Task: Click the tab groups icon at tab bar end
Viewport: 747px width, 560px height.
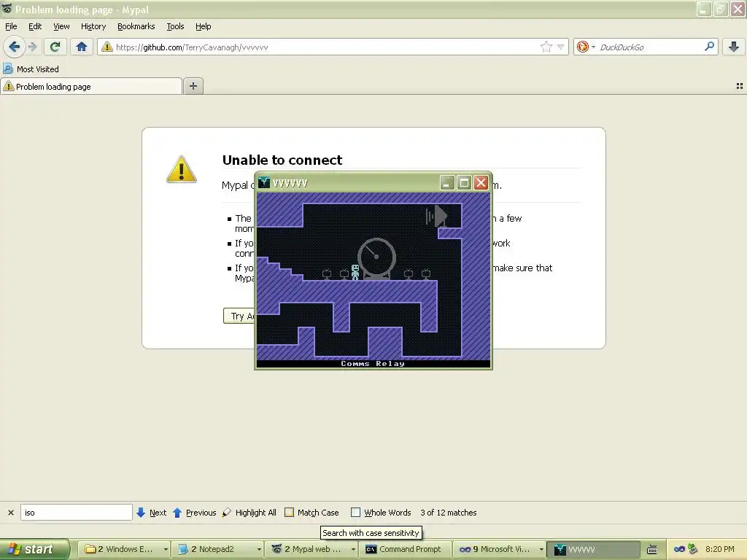Action: (x=740, y=86)
